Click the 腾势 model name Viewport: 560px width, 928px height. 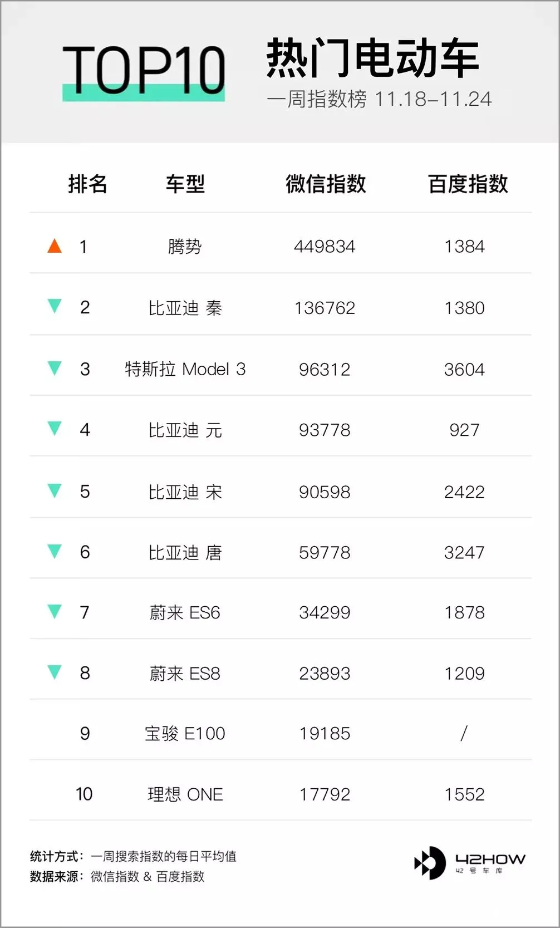click(x=185, y=246)
